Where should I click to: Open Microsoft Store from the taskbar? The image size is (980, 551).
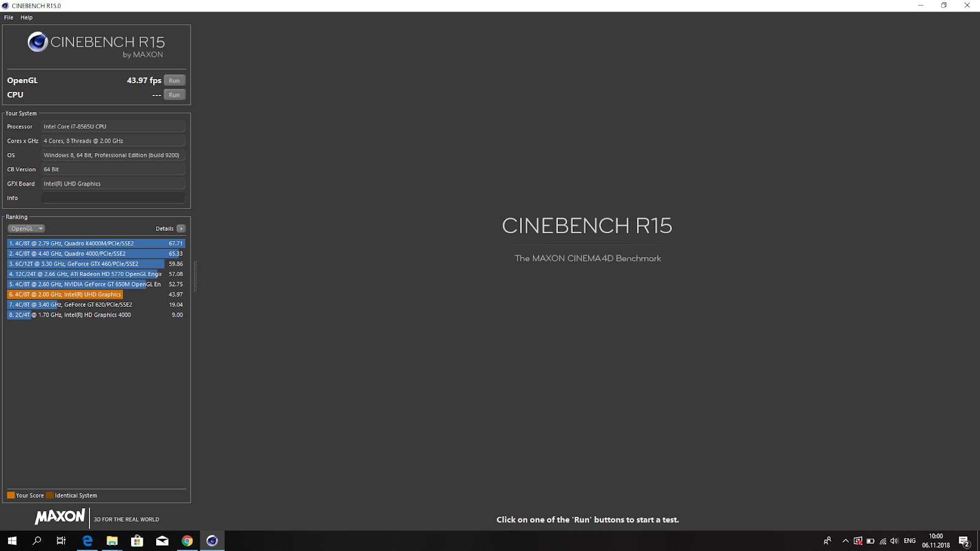(x=137, y=541)
